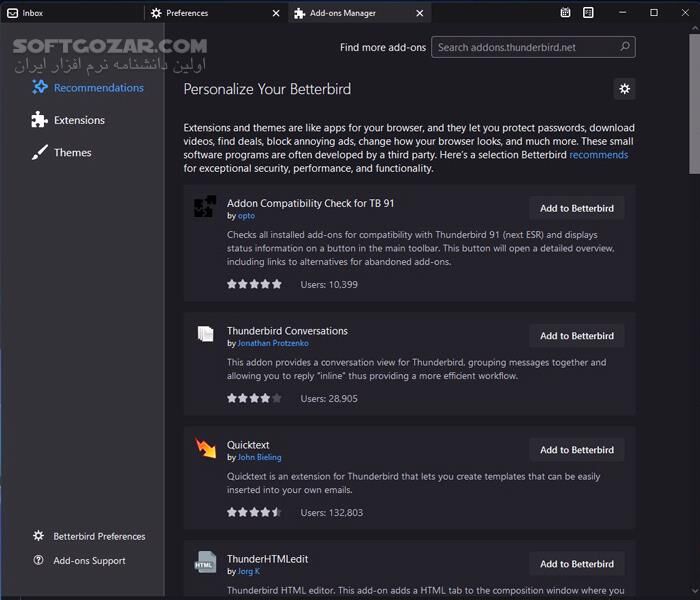Focus the Search addons.thunderbird.net field
This screenshot has height=600, width=700.
pos(525,47)
